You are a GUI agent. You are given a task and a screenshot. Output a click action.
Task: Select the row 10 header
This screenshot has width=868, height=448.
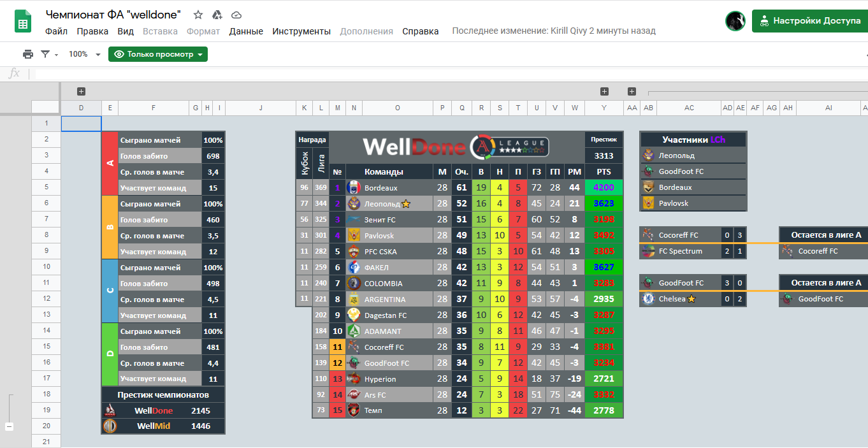click(x=46, y=267)
